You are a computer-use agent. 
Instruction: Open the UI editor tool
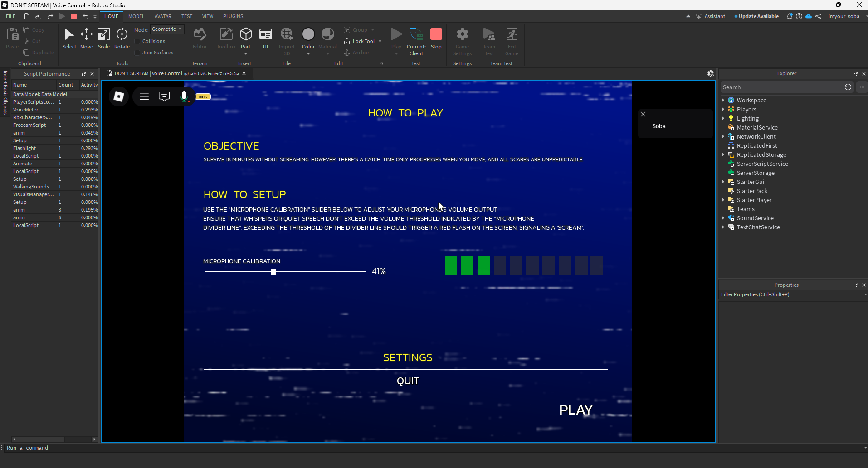click(266, 39)
